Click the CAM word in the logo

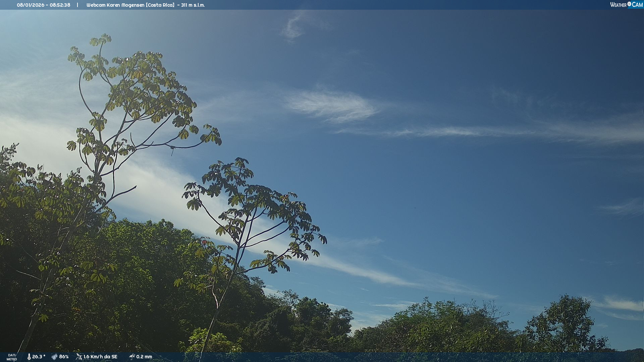tap(637, 5)
